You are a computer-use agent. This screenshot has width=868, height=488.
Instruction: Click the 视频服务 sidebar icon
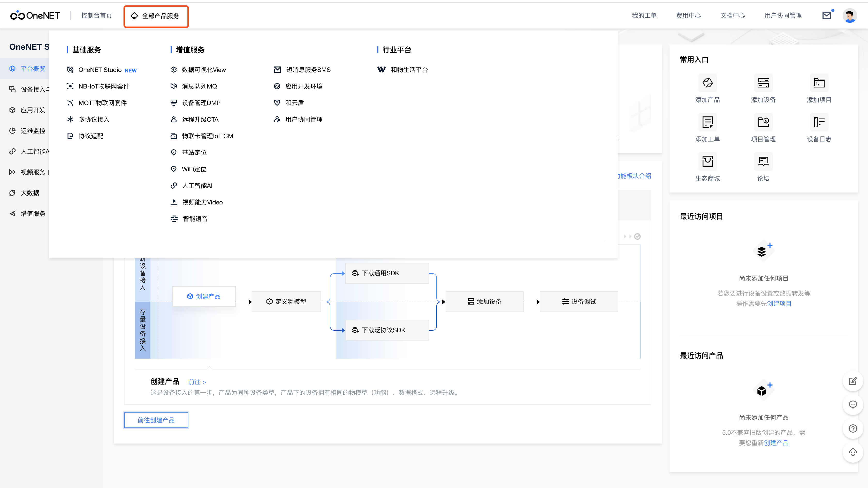tap(12, 172)
